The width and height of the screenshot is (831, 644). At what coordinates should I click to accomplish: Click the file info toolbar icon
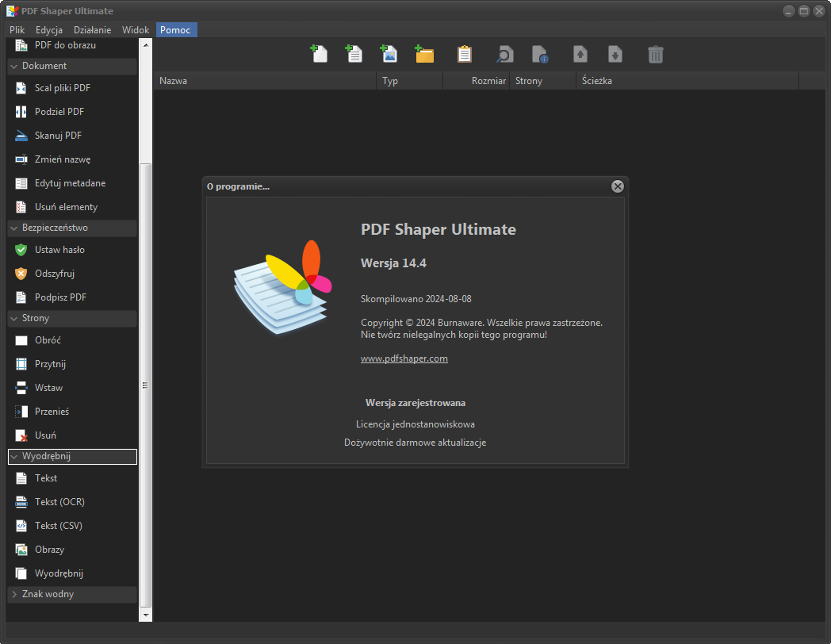coord(540,54)
